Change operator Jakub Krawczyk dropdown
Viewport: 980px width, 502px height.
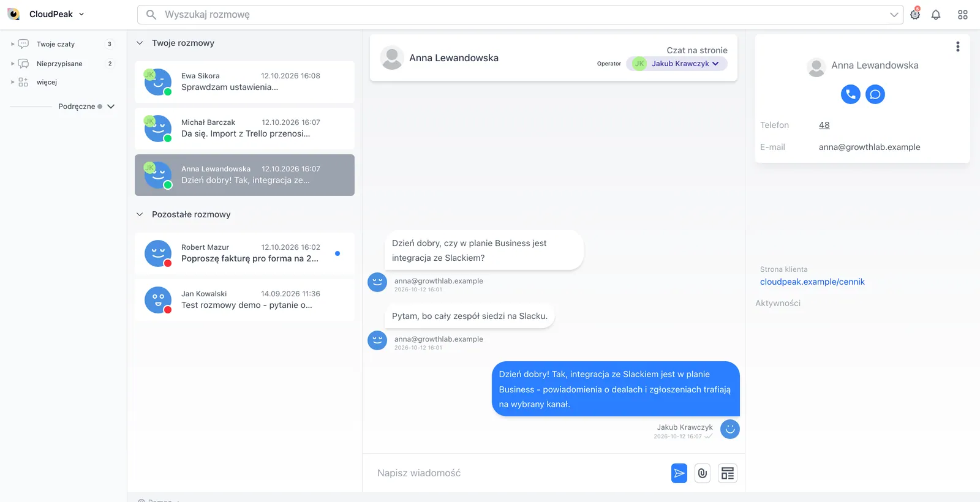click(677, 64)
